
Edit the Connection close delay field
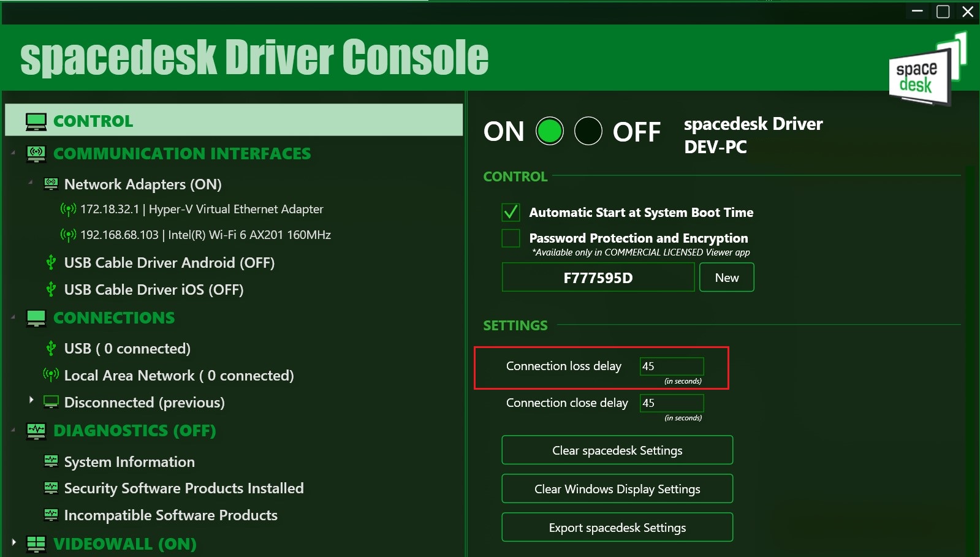coord(672,403)
